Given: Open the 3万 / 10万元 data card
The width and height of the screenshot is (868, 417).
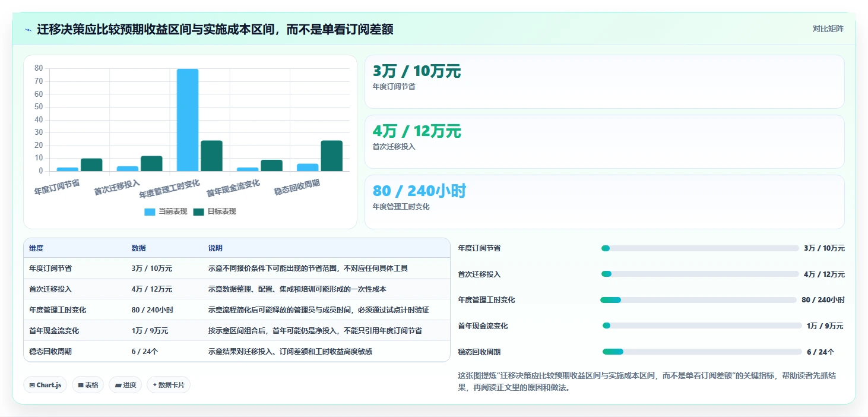Looking at the screenshot, I should tap(604, 81).
